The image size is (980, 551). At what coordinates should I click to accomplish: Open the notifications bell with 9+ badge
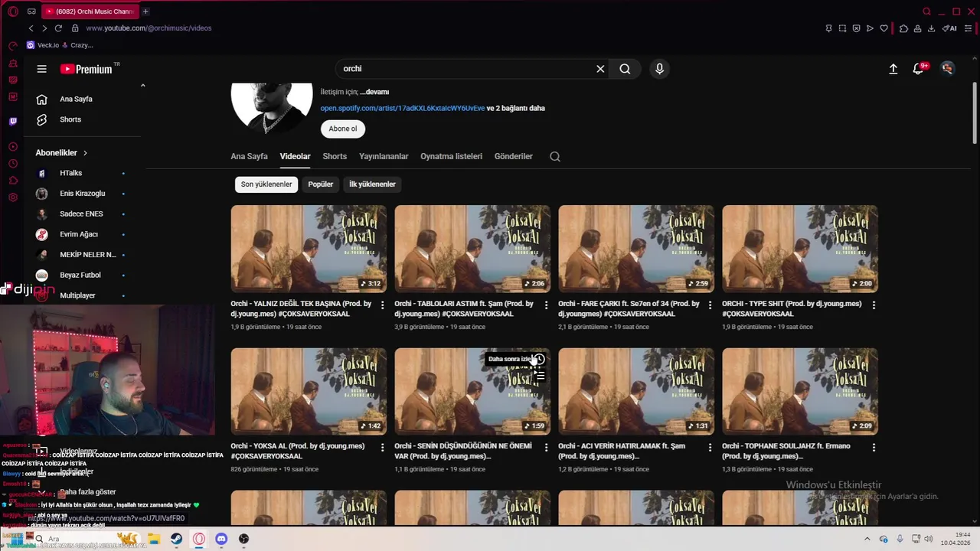tap(919, 69)
